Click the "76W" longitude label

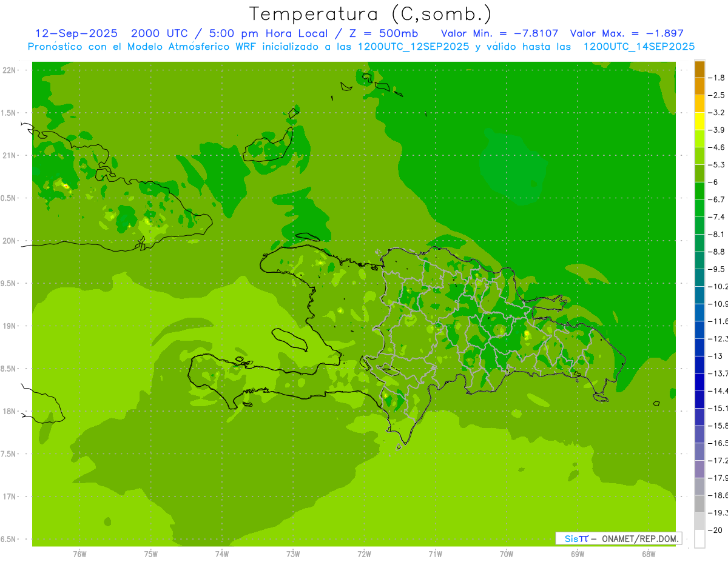pos(79,554)
